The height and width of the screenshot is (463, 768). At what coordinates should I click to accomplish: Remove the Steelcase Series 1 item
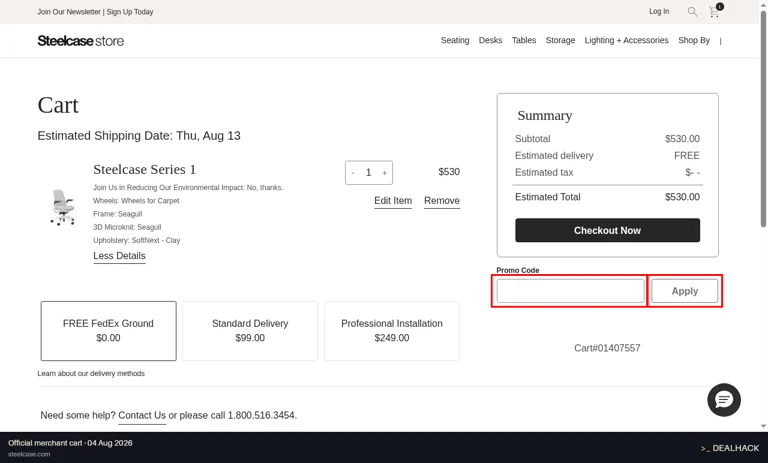442,200
